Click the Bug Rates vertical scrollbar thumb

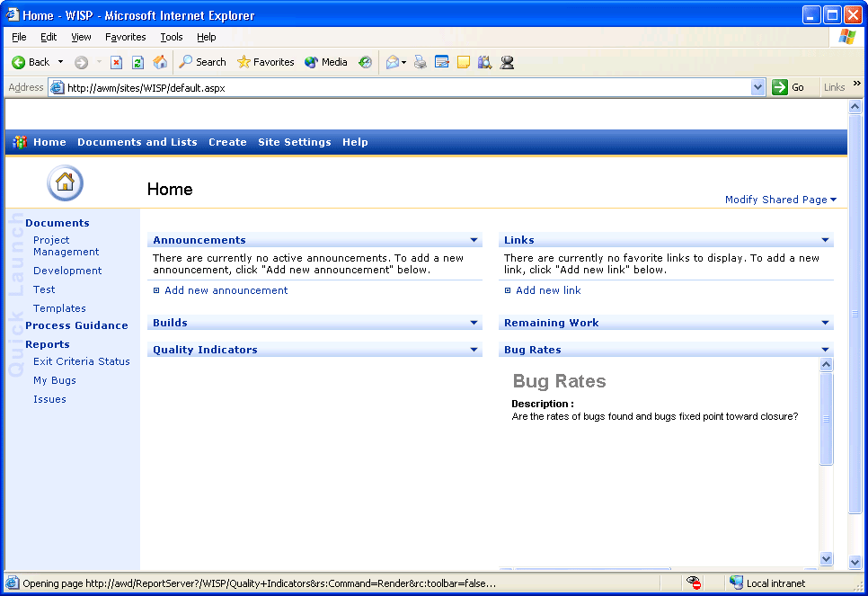click(827, 418)
